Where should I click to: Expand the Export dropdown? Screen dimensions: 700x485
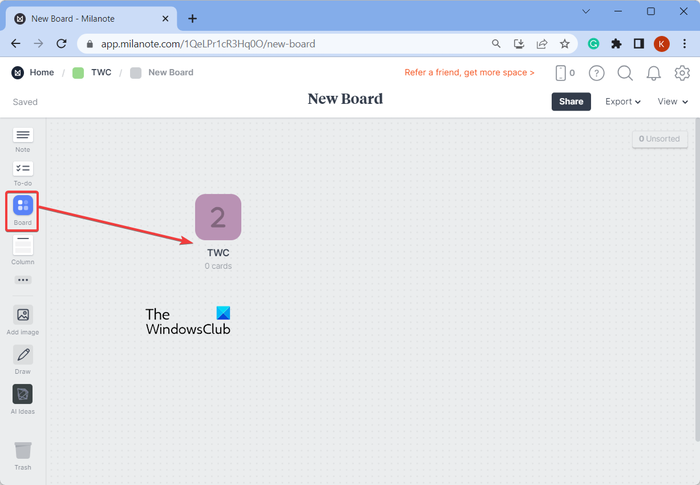pos(623,102)
